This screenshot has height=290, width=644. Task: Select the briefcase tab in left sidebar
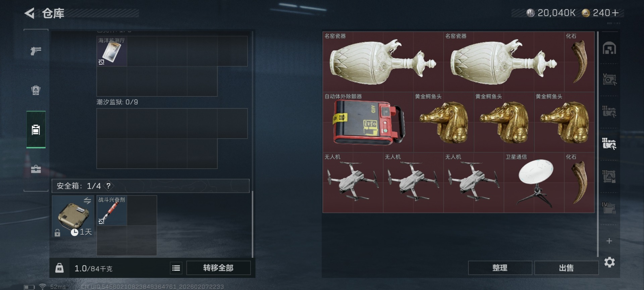coord(36,169)
